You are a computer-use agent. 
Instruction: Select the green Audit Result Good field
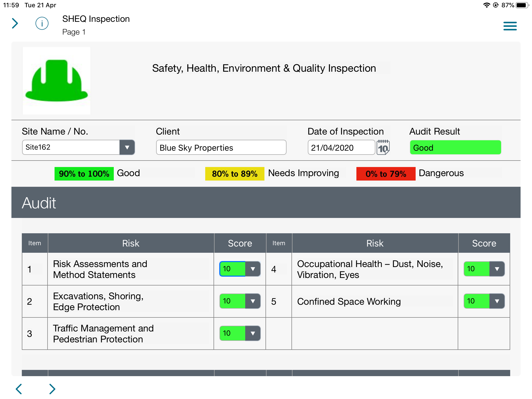tap(455, 148)
